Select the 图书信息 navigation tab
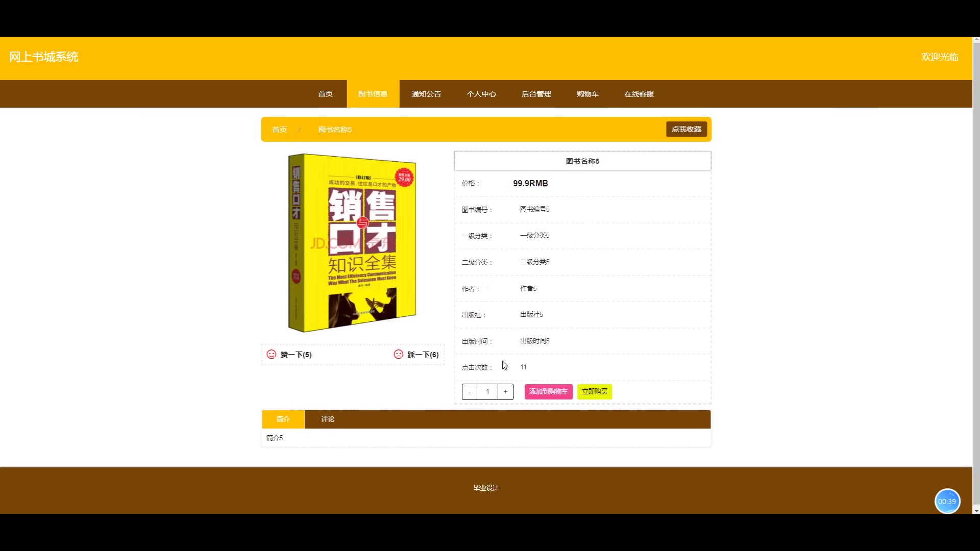This screenshot has width=980, height=551. tap(373, 94)
